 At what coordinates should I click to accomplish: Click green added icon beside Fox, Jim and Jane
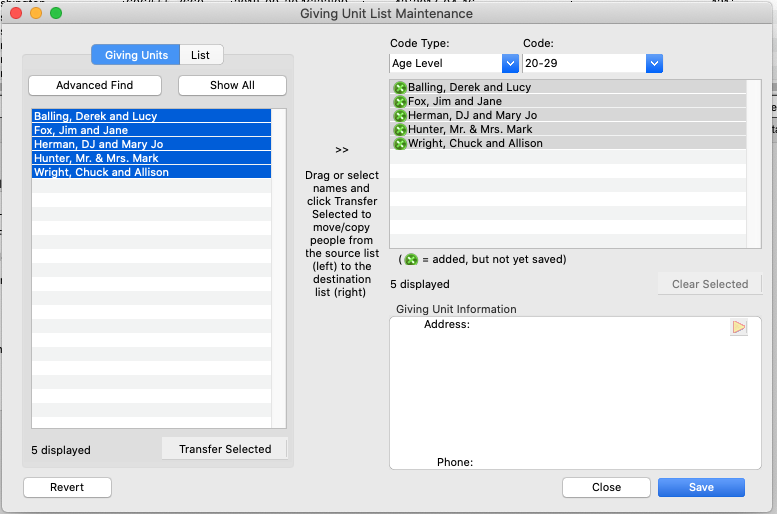[400, 102]
